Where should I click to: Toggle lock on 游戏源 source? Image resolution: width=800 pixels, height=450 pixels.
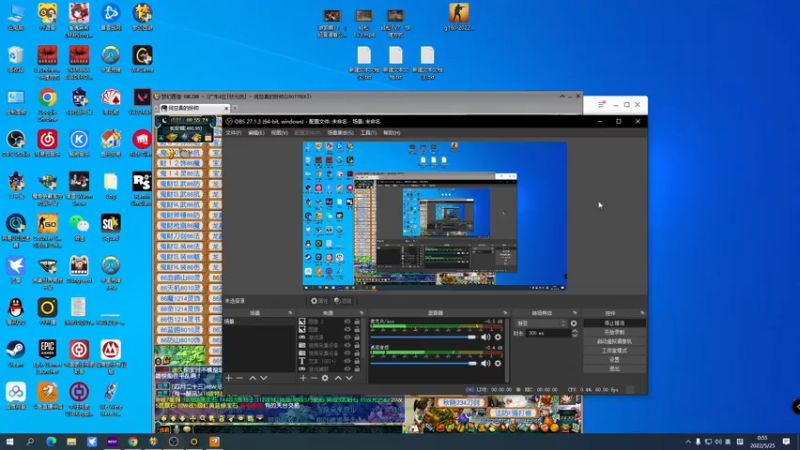pos(357,337)
